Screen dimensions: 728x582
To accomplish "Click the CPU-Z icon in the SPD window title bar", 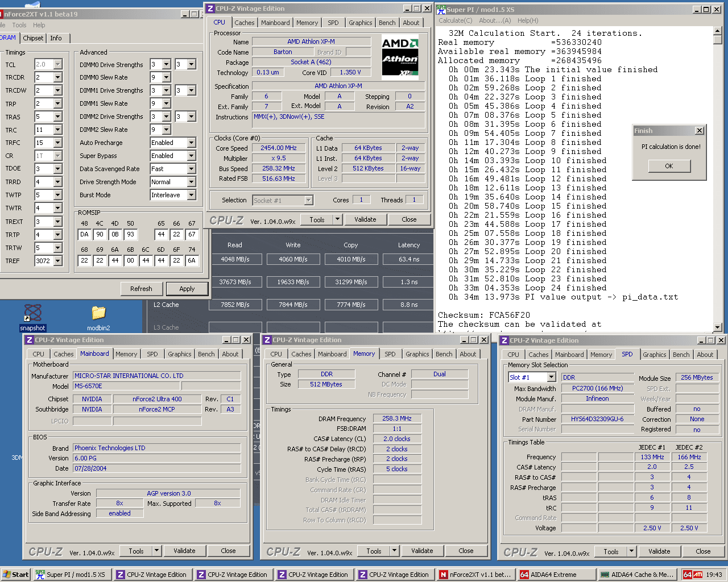I will tap(504, 340).
